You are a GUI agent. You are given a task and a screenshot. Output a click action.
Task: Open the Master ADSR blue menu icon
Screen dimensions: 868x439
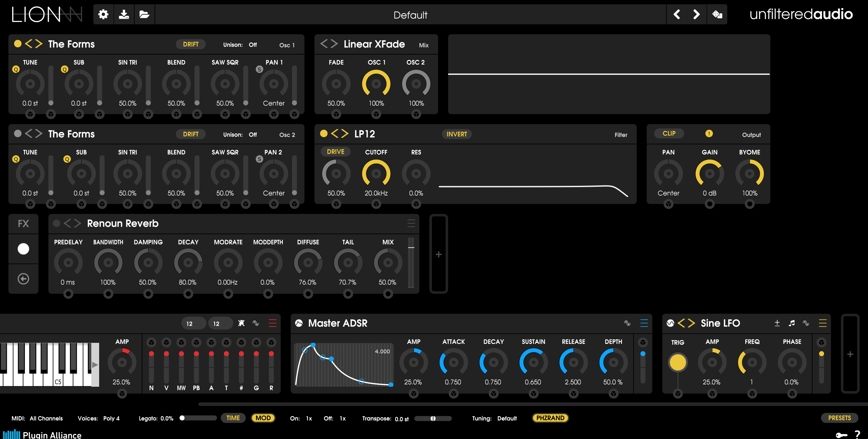[644, 323]
